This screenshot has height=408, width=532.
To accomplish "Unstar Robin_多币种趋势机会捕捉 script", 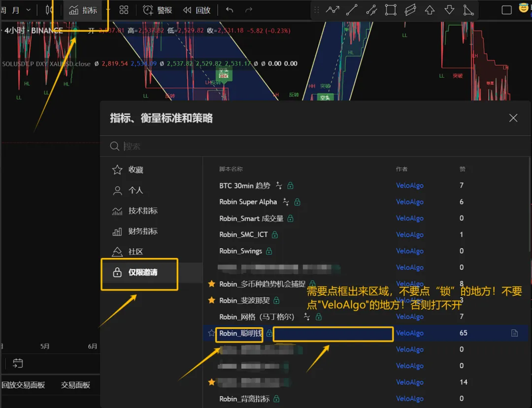I will (x=211, y=284).
